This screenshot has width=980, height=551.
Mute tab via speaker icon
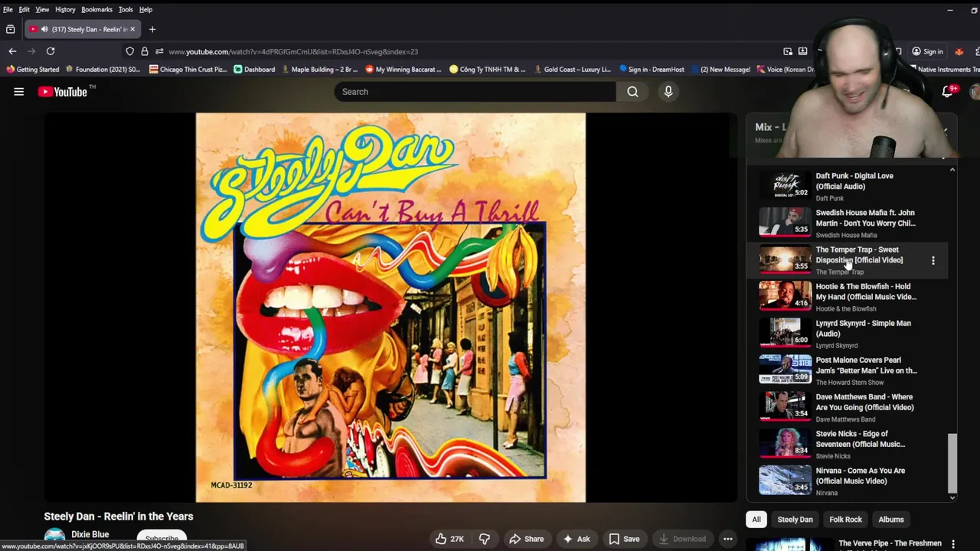coord(44,29)
